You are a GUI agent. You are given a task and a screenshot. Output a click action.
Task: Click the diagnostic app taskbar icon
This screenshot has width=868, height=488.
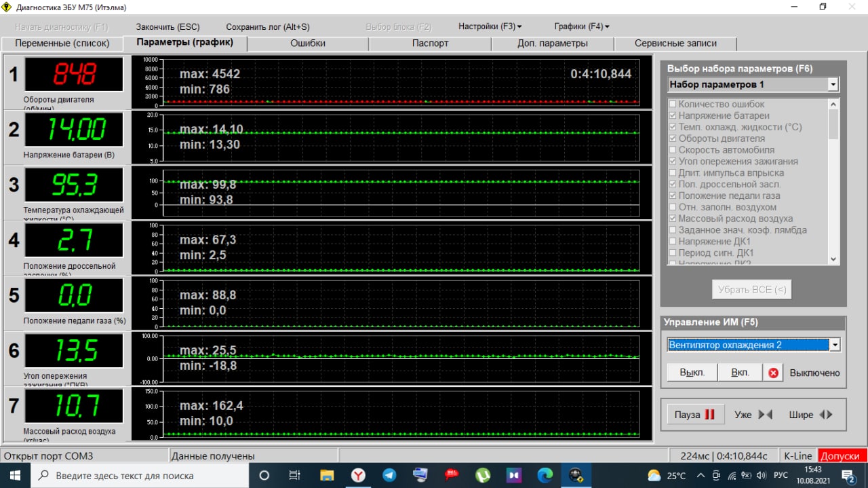point(576,475)
